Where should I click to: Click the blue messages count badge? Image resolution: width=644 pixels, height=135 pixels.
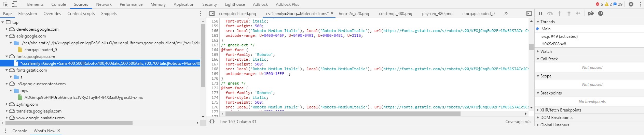coord(618,4)
